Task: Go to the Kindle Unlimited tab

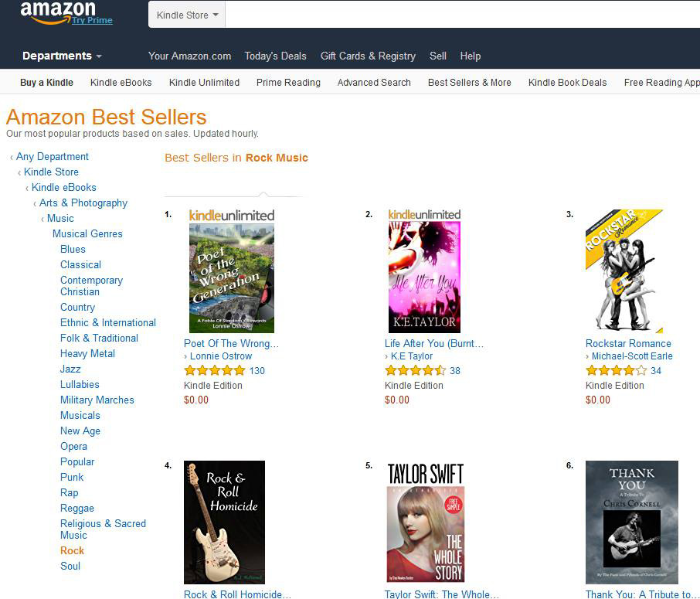Action: 204,83
